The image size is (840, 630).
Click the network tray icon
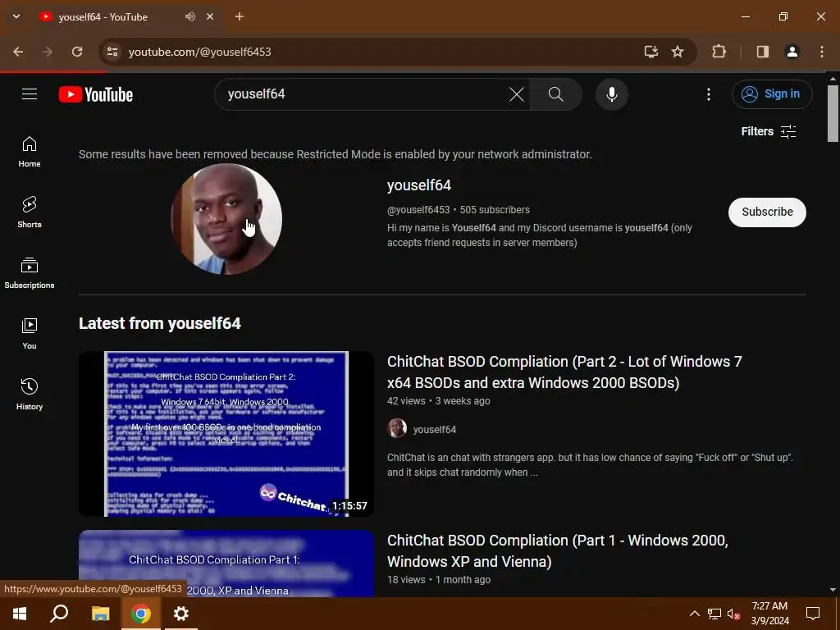714,614
